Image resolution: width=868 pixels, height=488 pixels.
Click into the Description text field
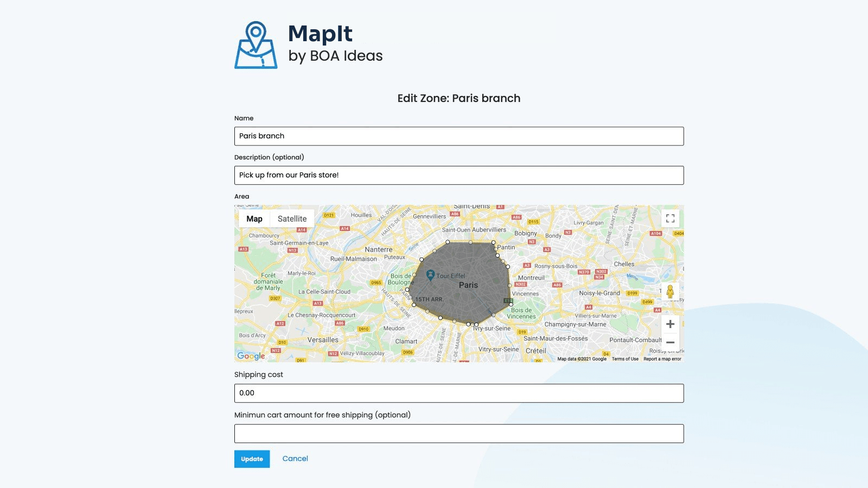click(458, 175)
